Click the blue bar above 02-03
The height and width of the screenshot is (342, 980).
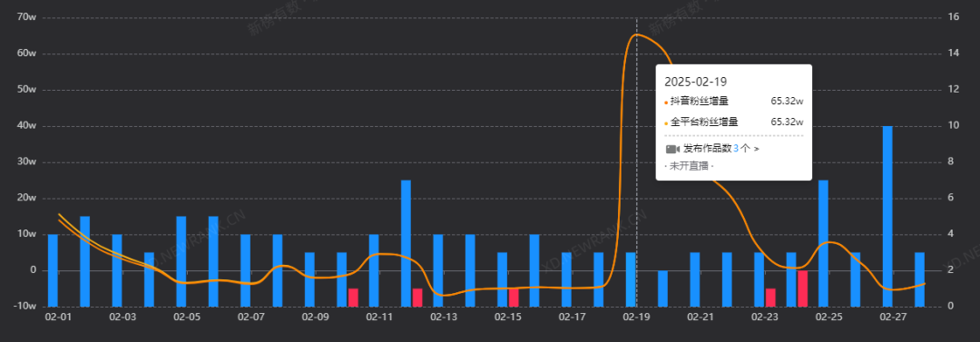click(117, 270)
